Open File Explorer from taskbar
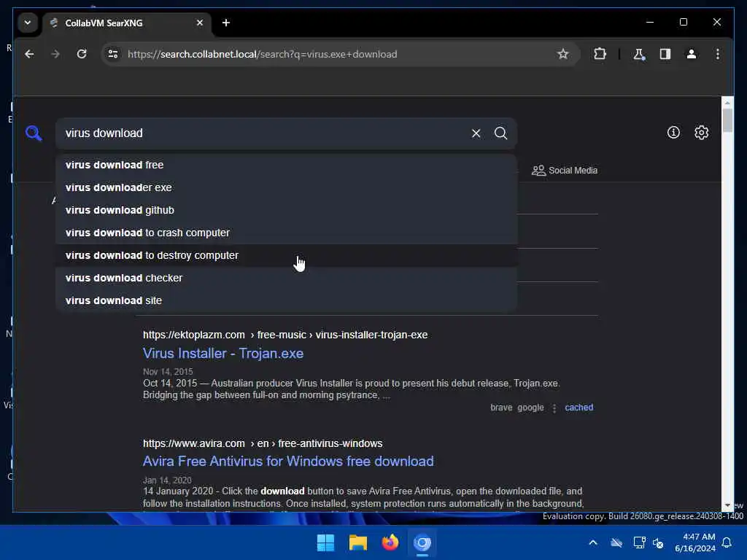 (x=357, y=542)
